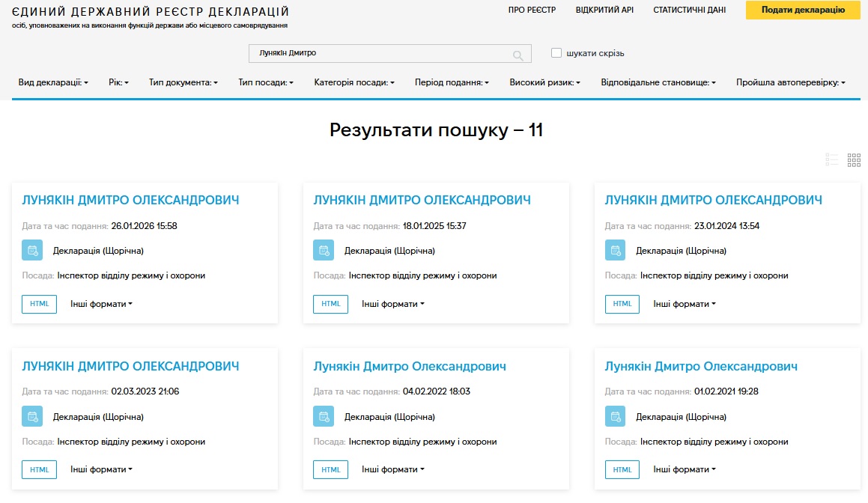Open the 'Вид декларації' filter dropdown
The width and height of the screenshot is (868, 503).
pos(53,82)
